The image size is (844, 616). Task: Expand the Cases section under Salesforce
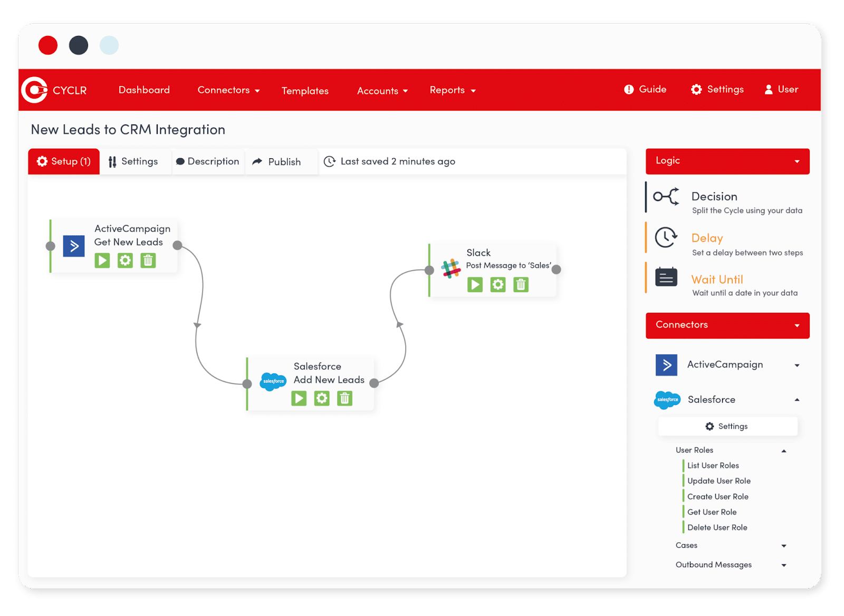pos(784,545)
